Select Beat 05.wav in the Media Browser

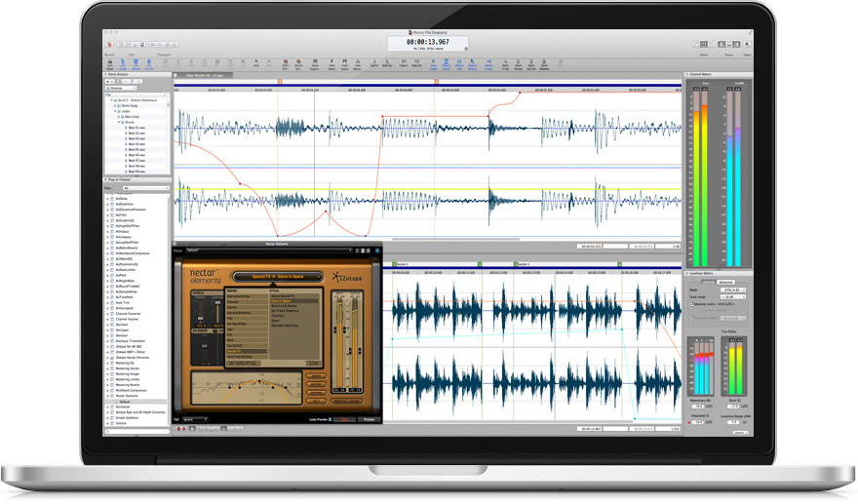pyautogui.click(x=136, y=149)
